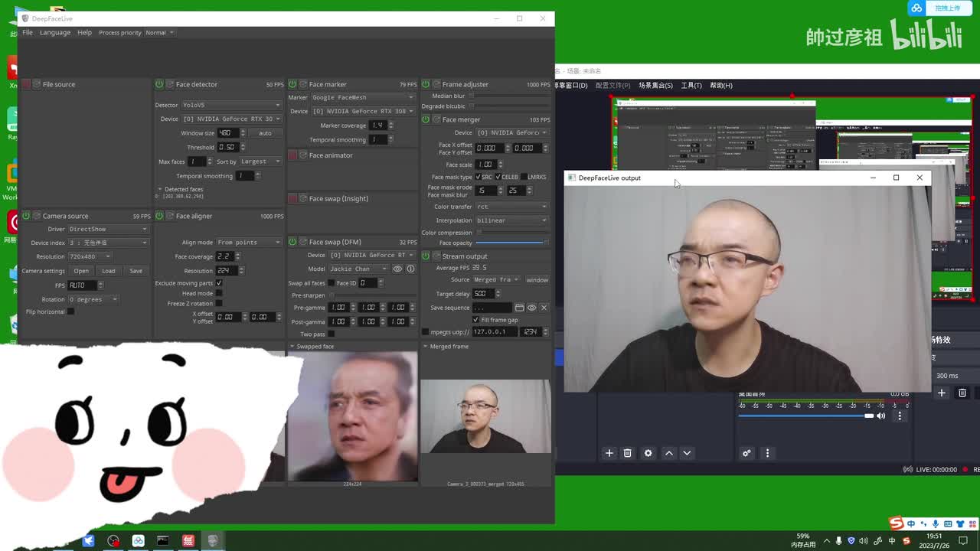Mute audio with OBS mixer speaker icon
Screen dimensions: 980x551
pos(880,416)
